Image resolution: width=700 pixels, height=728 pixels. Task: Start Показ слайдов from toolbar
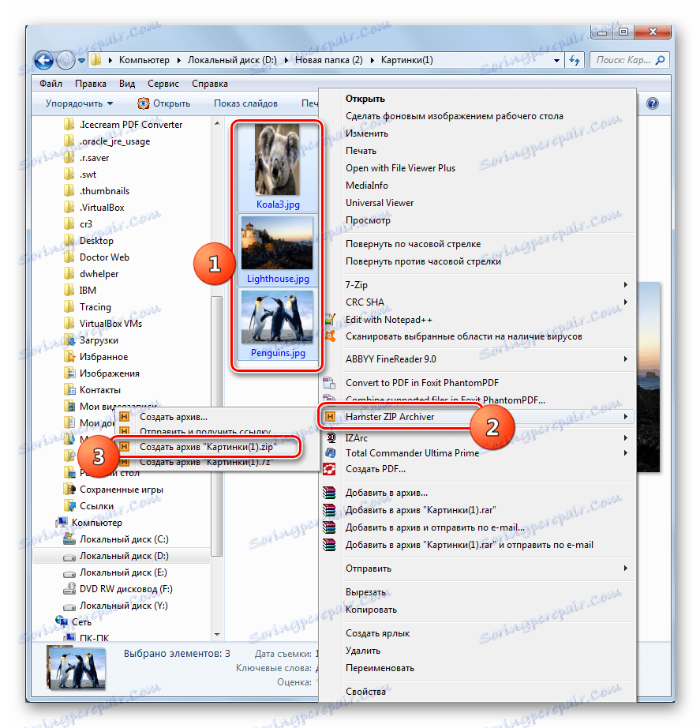click(245, 103)
